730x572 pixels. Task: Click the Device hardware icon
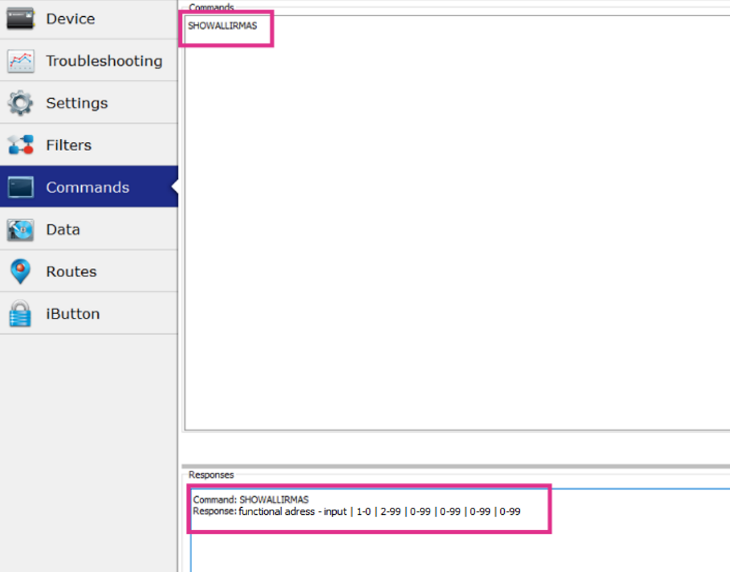click(21, 18)
